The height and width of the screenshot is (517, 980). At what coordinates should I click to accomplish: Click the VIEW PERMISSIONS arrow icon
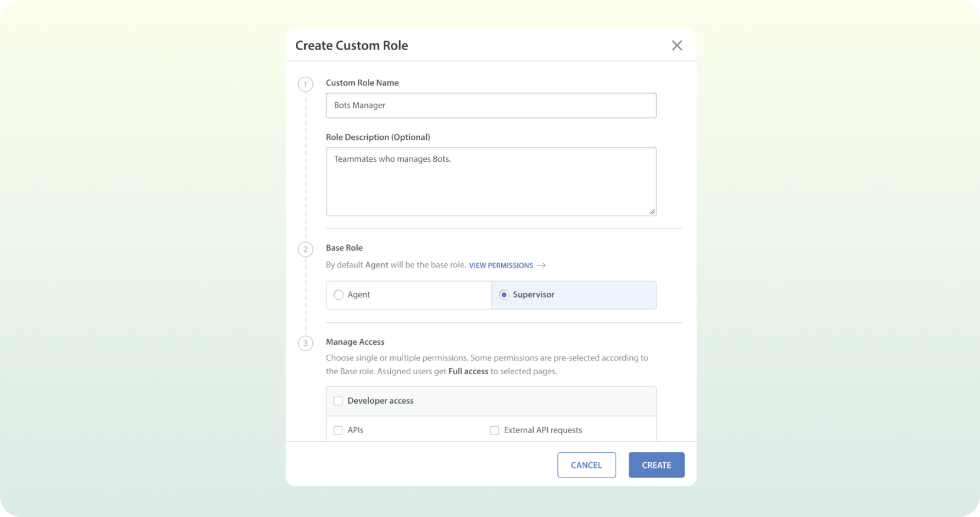[541, 265]
